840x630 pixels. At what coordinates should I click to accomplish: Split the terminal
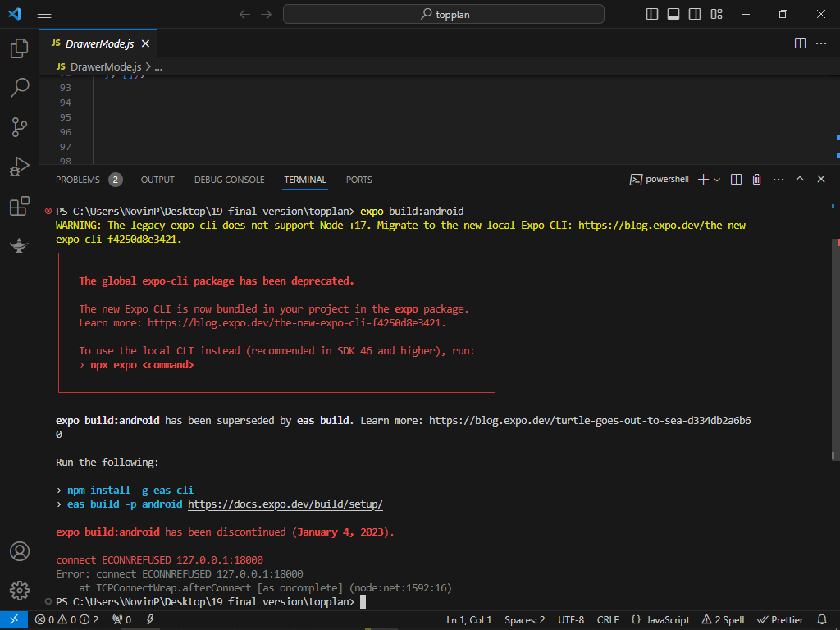[736, 180]
